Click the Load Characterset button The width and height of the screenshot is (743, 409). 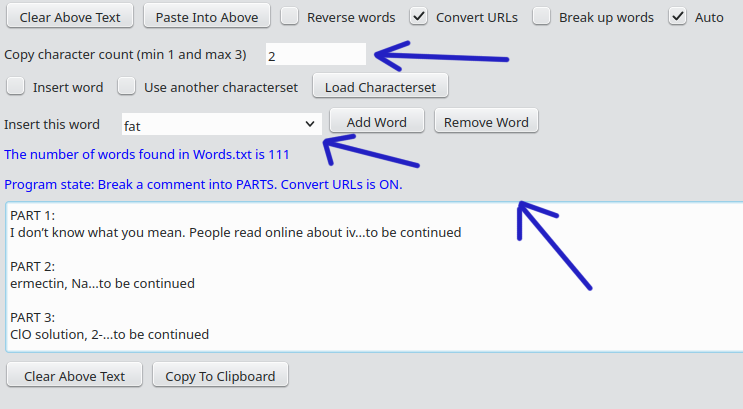point(380,87)
